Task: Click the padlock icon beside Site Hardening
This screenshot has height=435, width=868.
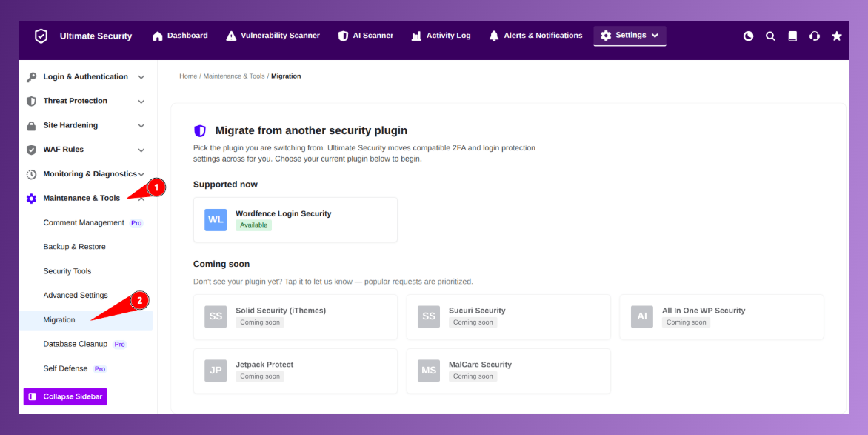Action: (x=32, y=126)
